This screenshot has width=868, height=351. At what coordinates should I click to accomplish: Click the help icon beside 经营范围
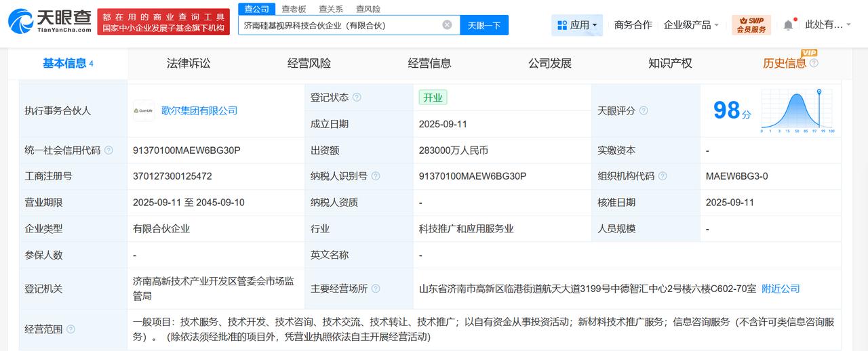(71, 329)
